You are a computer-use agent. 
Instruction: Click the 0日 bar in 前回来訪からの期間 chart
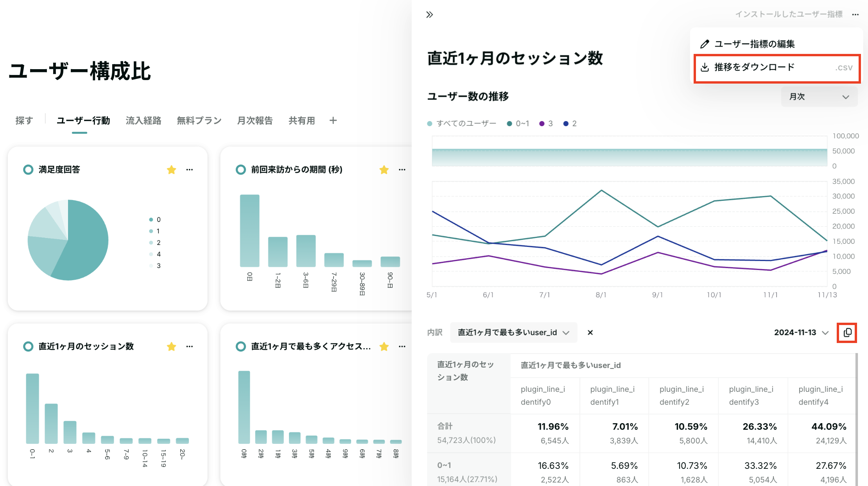pyautogui.click(x=249, y=230)
